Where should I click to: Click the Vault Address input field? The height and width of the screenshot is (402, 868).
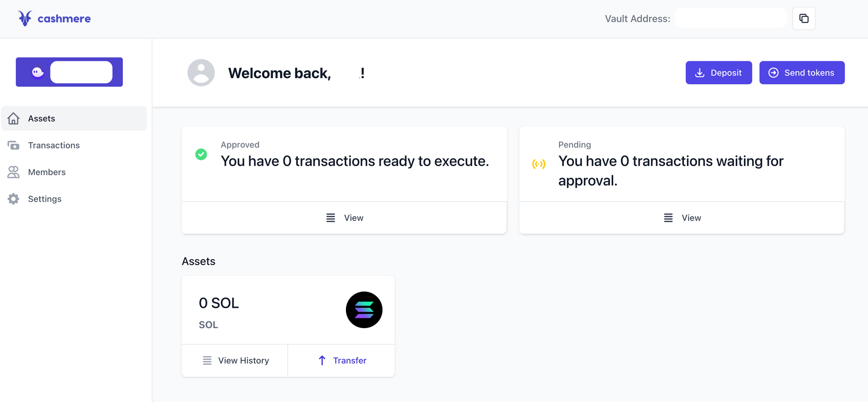[730, 18]
